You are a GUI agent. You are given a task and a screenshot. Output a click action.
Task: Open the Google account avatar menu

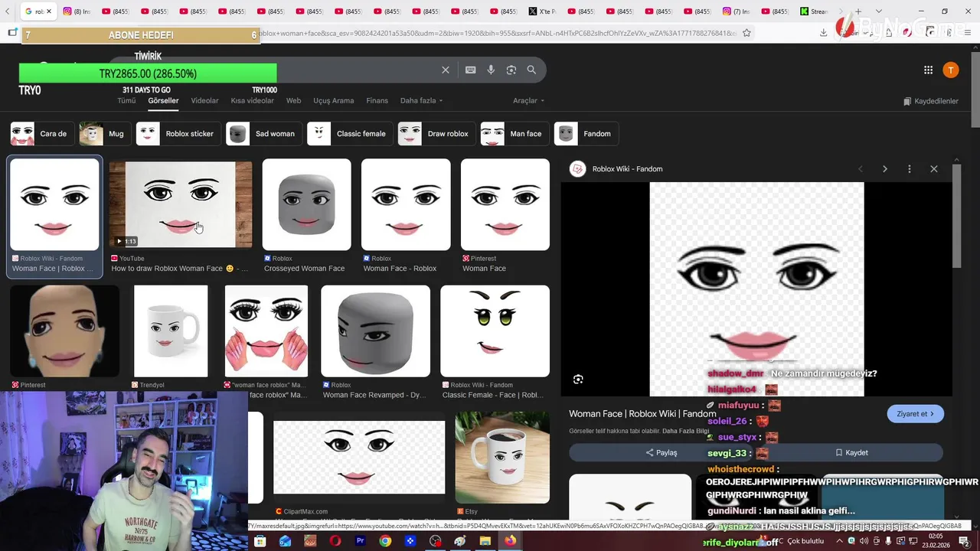950,70
